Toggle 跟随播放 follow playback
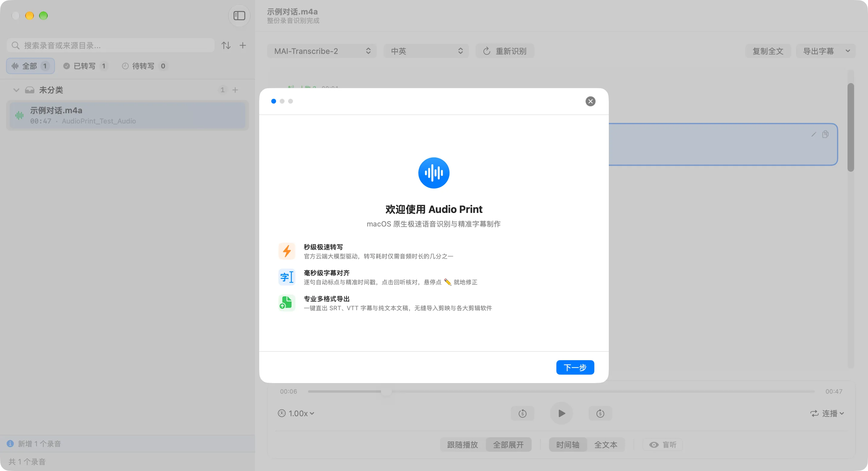 pyautogui.click(x=463, y=445)
